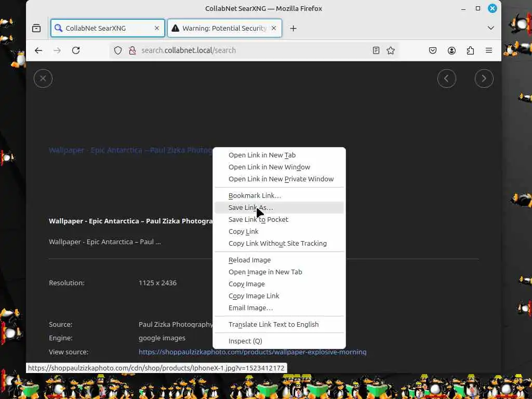532x399 pixels.
Task: Choose Open Link in New Tab
Action: 279,155
